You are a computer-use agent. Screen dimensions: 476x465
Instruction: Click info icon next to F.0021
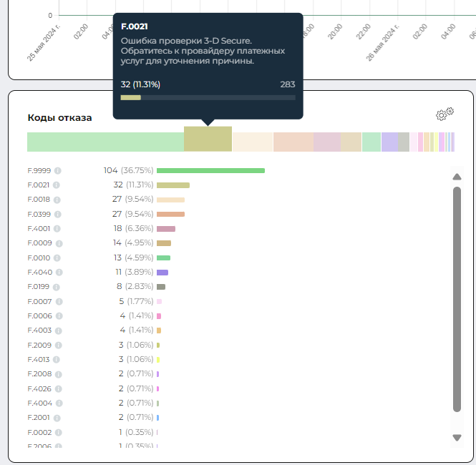(x=57, y=185)
